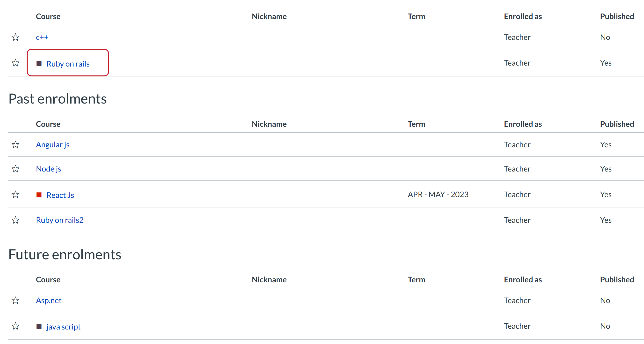This screenshot has width=644, height=344.
Task: Click star icon beside Angular js
Action: click(15, 145)
